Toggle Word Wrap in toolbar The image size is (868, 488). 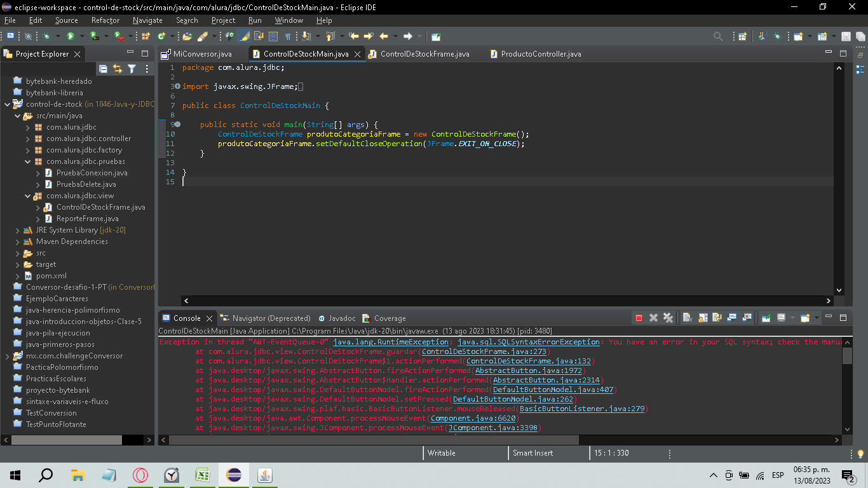(x=259, y=36)
